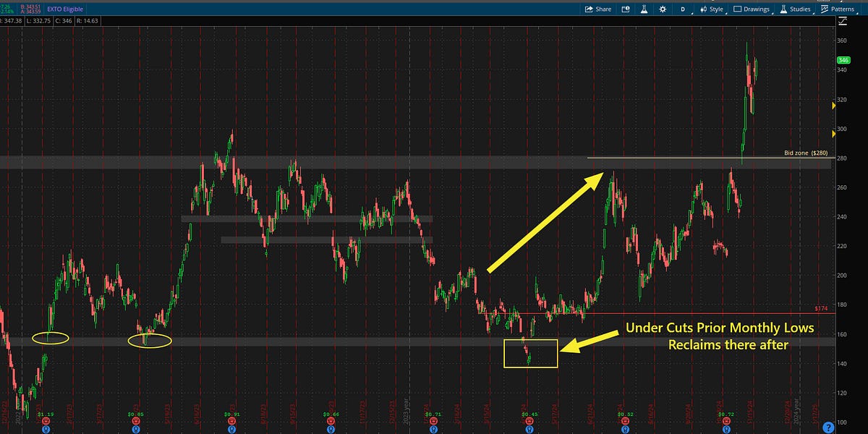The image size is (868, 434).
Task: Expand the Style dropdown arrow
Action: point(726,12)
